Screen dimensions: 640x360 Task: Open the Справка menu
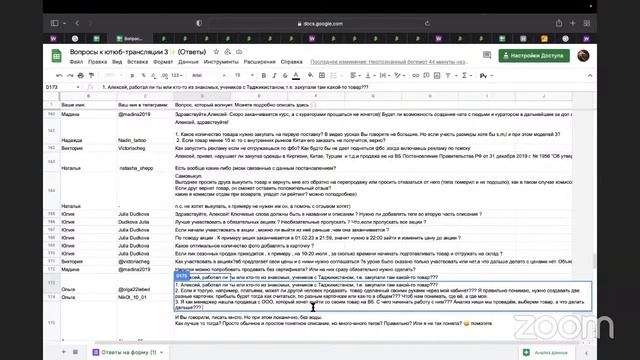(291, 62)
